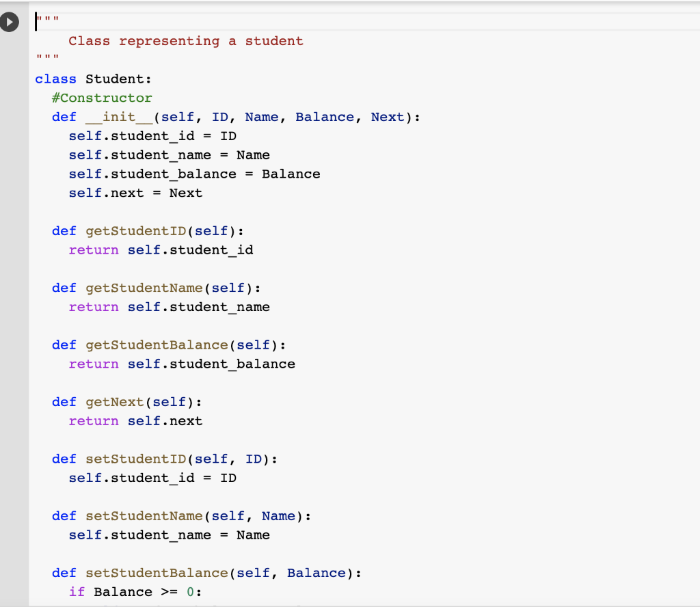Click 'def setStudentName(self, Name):' line
The image size is (700, 607).
pos(182,516)
